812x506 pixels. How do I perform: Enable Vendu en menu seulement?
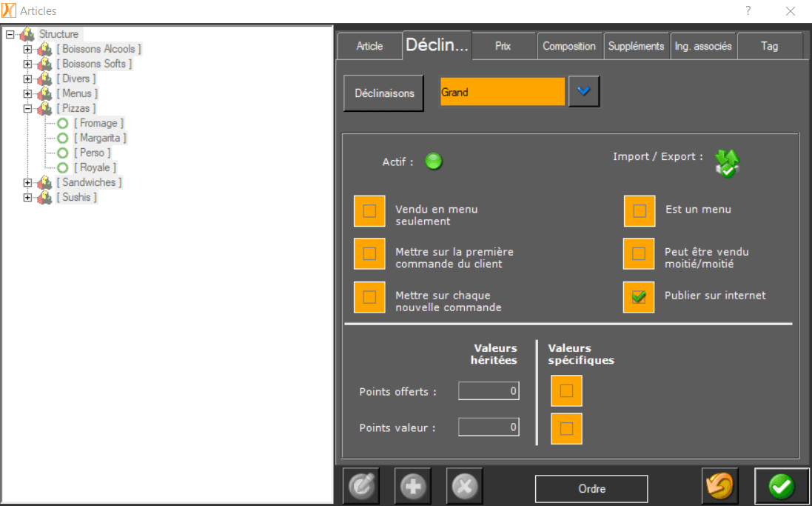pos(369,210)
